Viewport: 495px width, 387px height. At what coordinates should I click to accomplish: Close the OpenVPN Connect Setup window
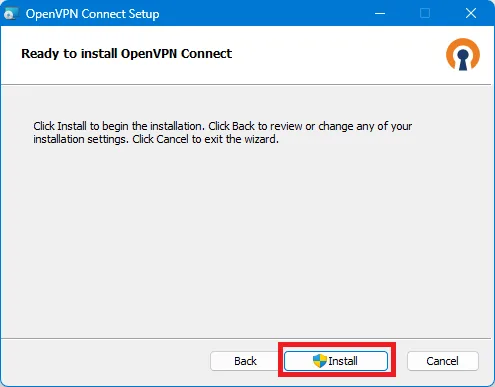[471, 13]
